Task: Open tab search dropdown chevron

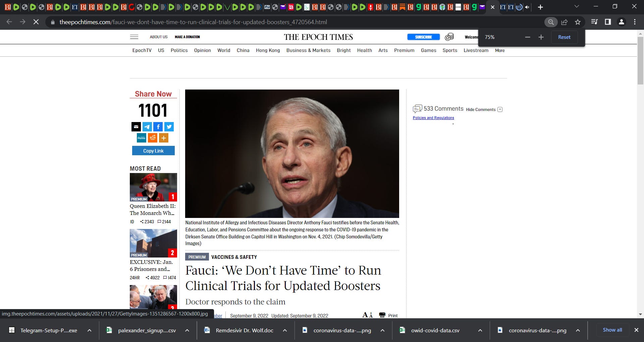Action: tap(576, 7)
